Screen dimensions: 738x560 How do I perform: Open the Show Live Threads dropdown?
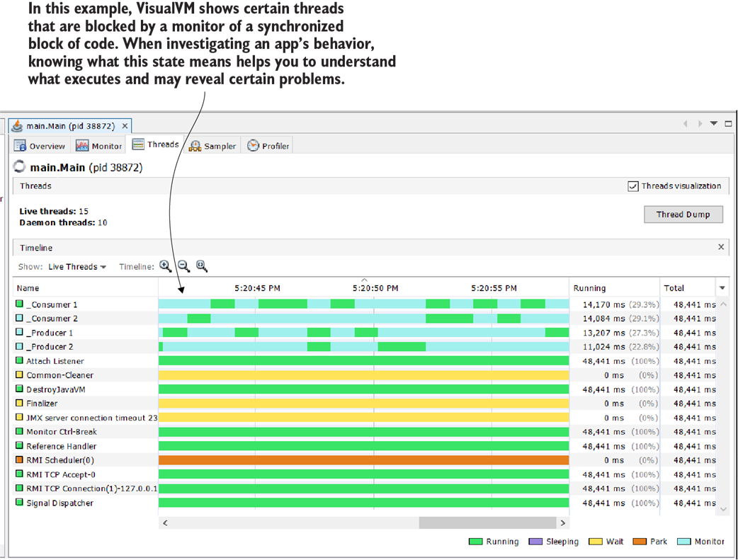(x=77, y=267)
